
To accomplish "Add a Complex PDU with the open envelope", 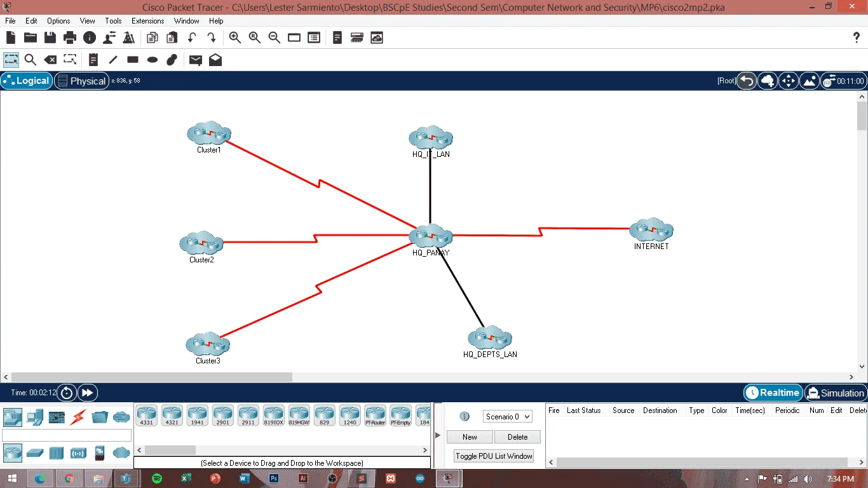I will pos(215,60).
